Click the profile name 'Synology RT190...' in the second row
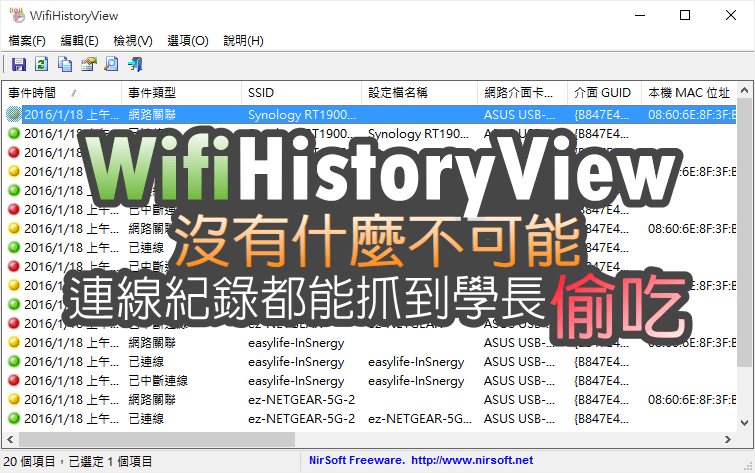This screenshot has width=755, height=473. click(x=418, y=133)
